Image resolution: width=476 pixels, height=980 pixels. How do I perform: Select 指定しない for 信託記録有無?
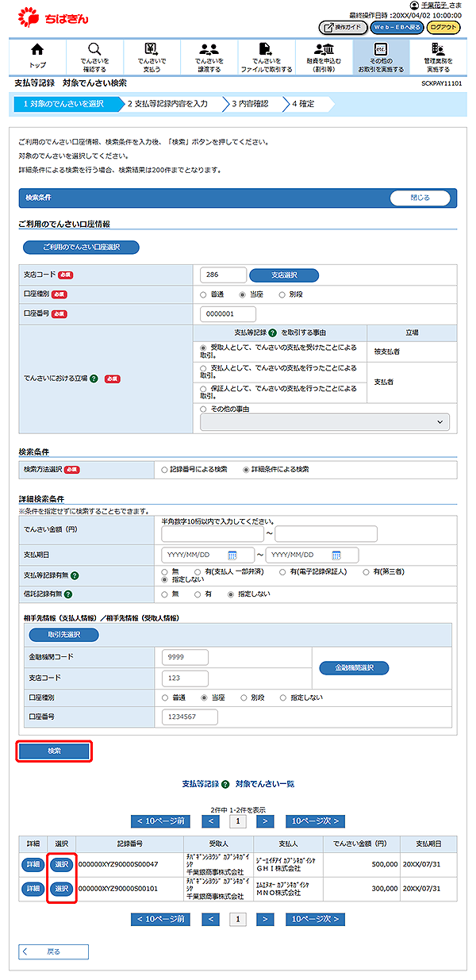(x=230, y=594)
